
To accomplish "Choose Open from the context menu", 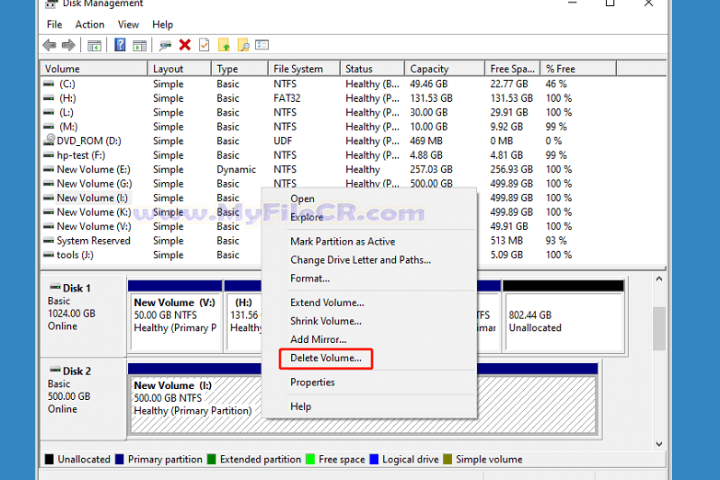I will tap(302, 199).
